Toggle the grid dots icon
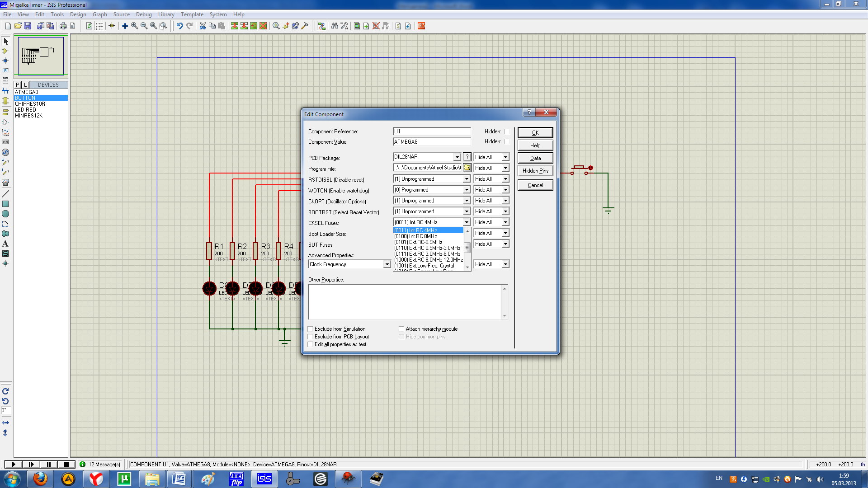The width and height of the screenshot is (868, 488). tap(99, 26)
